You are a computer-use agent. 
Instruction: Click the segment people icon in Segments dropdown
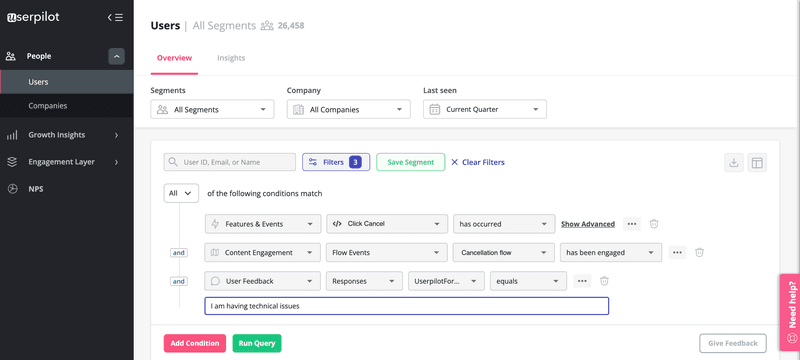click(163, 110)
